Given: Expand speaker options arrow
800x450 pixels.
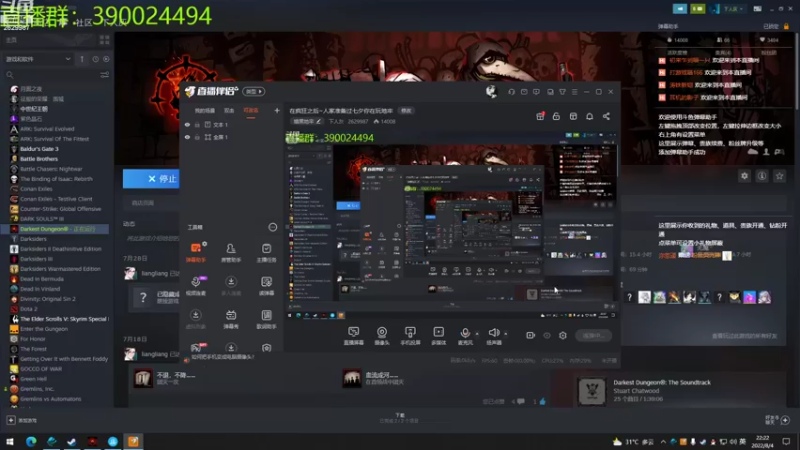Looking at the screenshot, I should [x=506, y=334].
